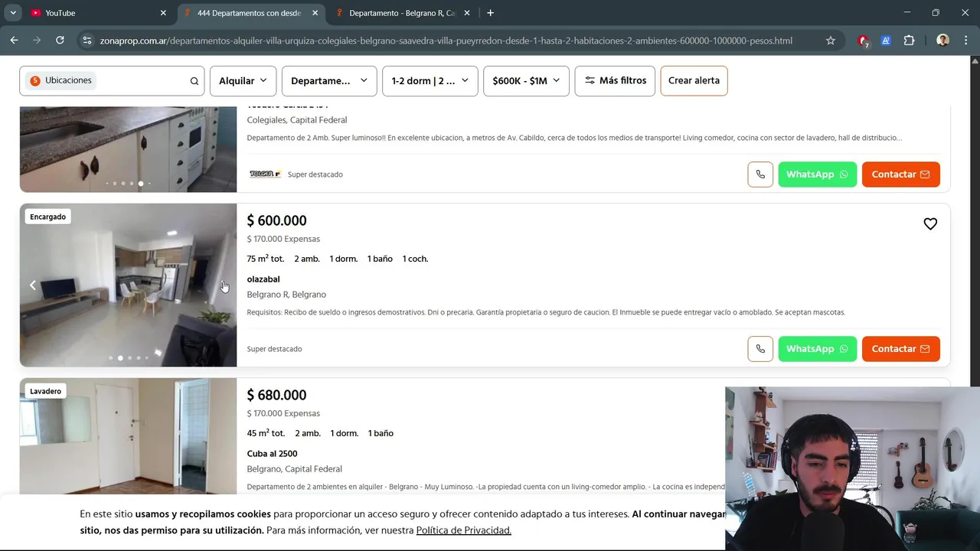
Task: Open the 1-2 dorm filter dropdown
Action: coord(430,80)
